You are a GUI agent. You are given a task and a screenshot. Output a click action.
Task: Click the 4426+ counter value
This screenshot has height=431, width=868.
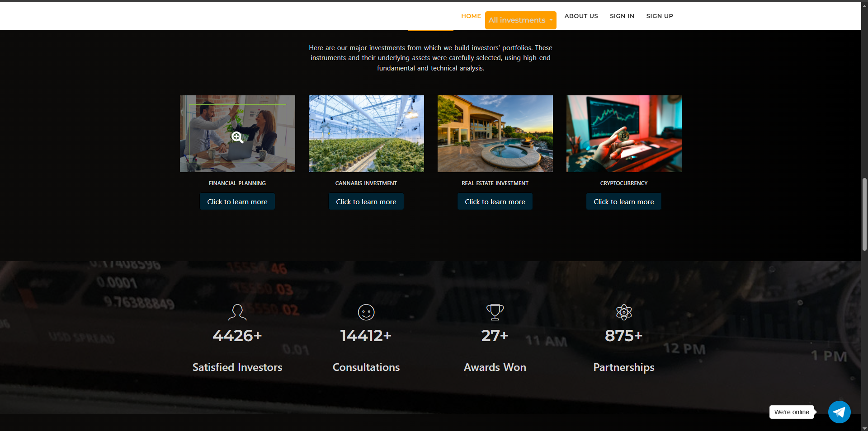coord(237,336)
